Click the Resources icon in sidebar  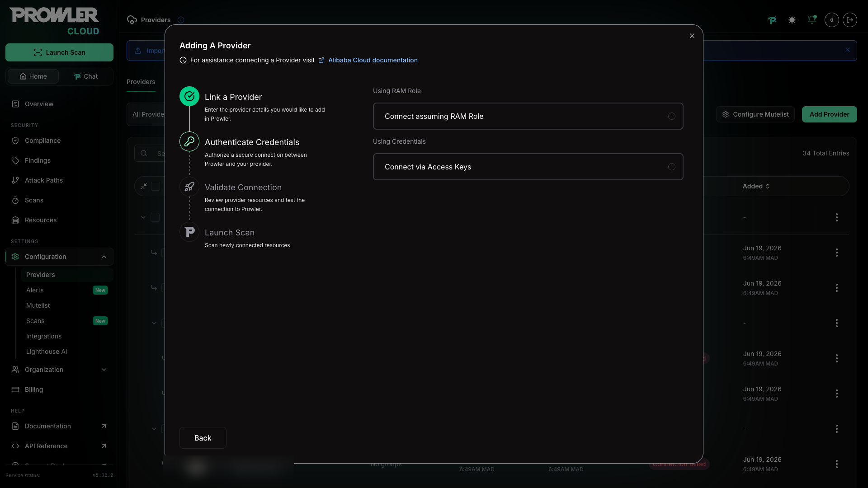tap(15, 220)
